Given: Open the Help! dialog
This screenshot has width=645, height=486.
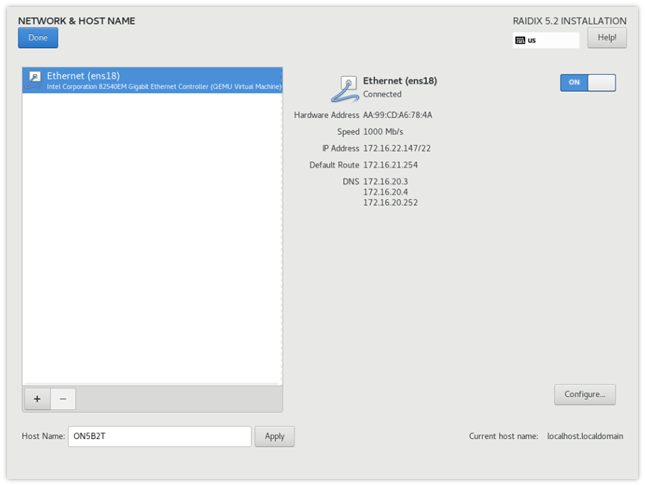Looking at the screenshot, I should point(606,38).
